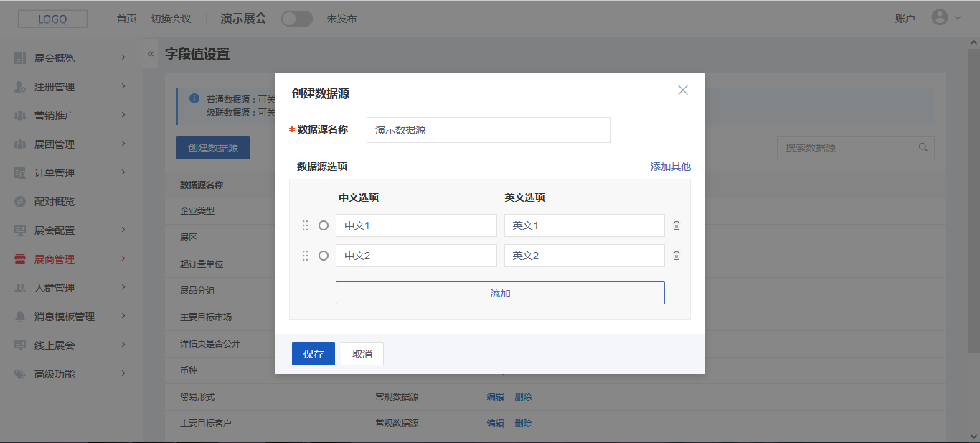Select radio button for 中文2

pyautogui.click(x=324, y=256)
